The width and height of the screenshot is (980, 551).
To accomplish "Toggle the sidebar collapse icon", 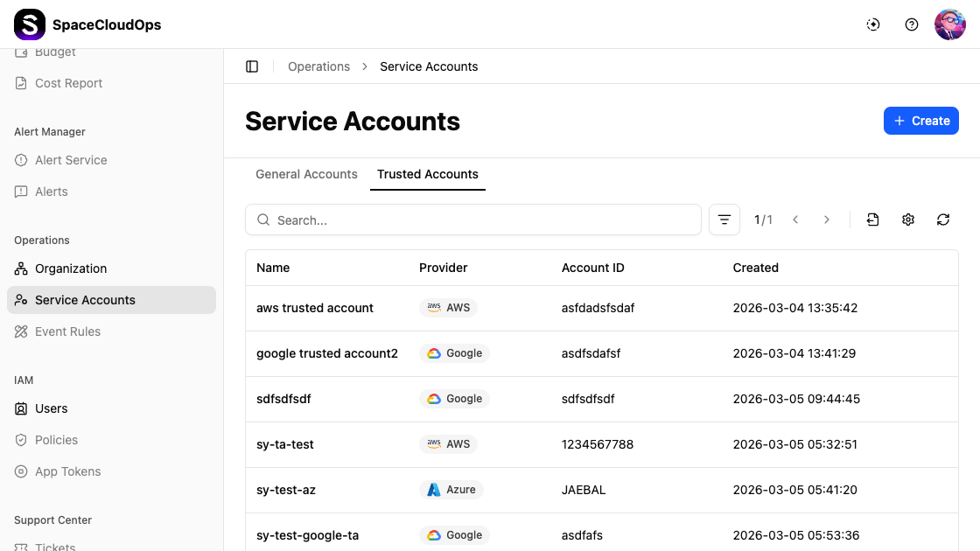I will pyautogui.click(x=252, y=66).
